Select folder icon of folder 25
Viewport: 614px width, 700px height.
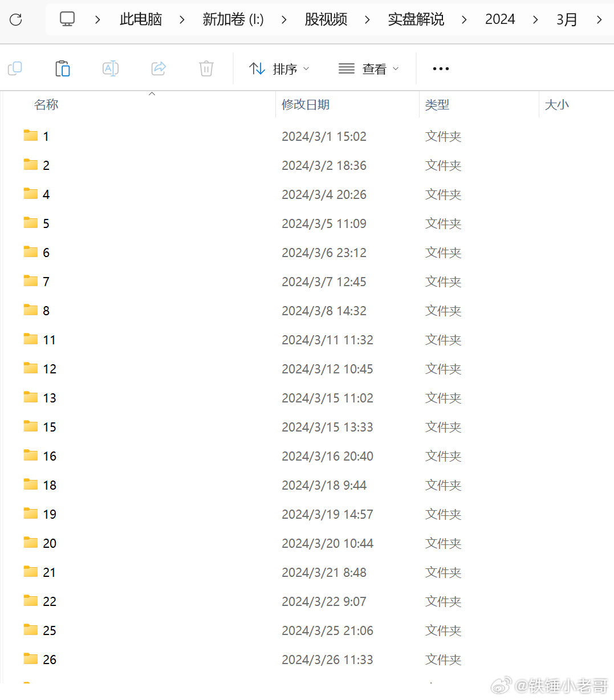(31, 629)
